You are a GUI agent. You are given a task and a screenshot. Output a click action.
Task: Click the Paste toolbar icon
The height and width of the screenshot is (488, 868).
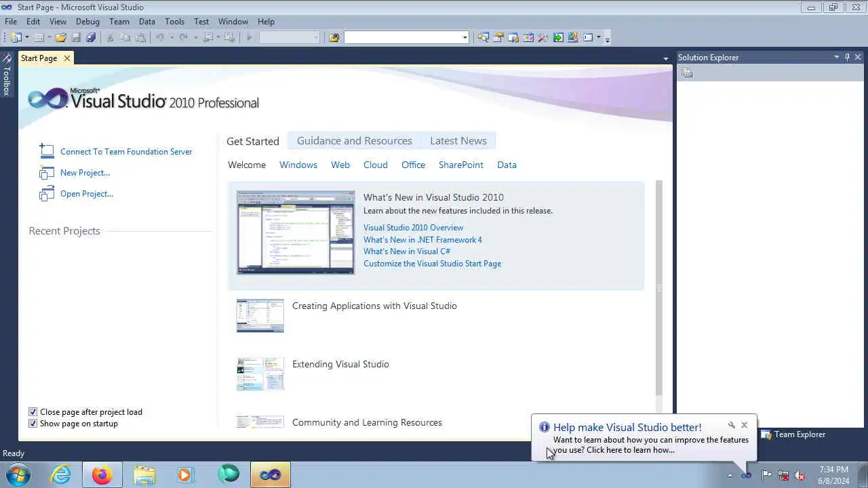click(140, 37)
